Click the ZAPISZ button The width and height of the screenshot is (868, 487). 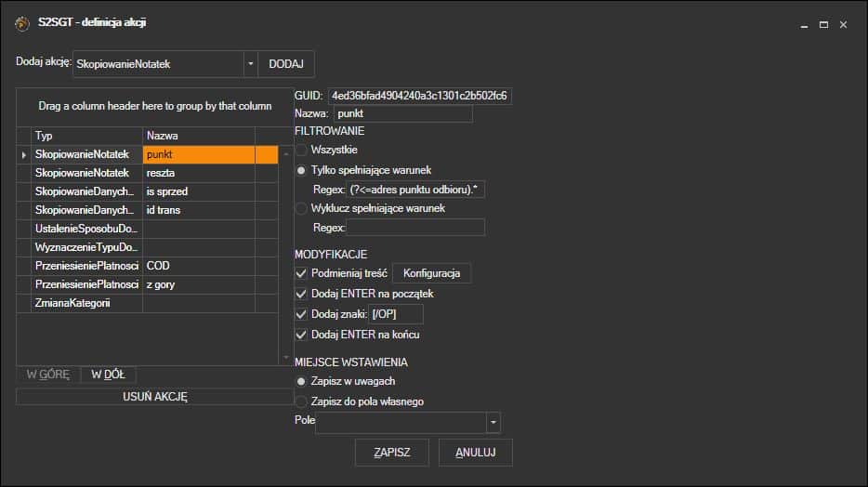[392, 453]
